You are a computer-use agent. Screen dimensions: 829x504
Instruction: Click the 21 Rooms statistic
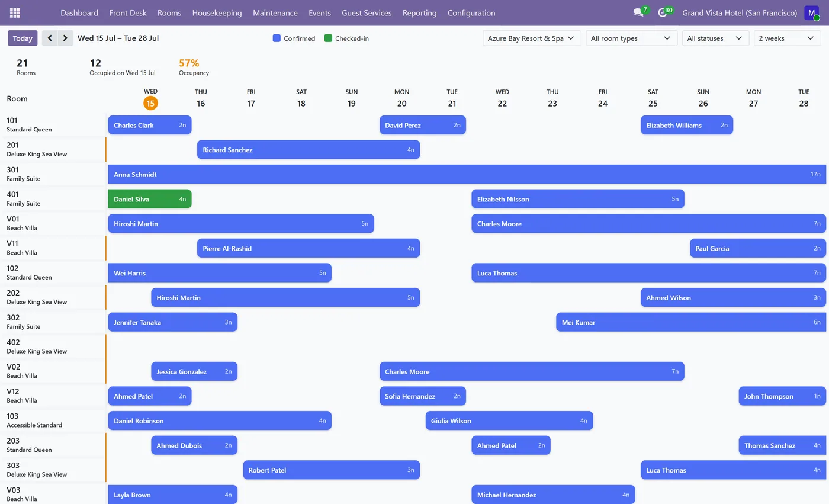point(26,67)
